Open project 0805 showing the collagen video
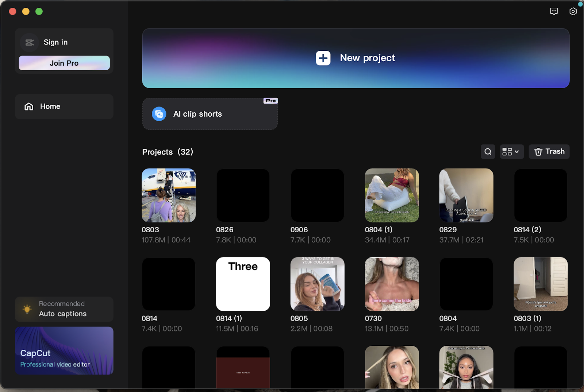584x392 pixels. (x=317, y=284)
